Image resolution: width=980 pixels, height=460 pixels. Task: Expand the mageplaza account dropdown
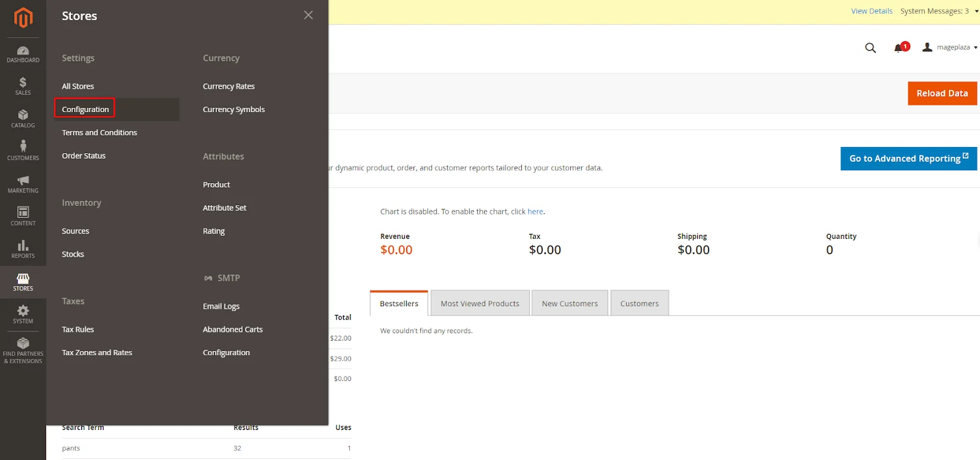click(x=950, y=47)
